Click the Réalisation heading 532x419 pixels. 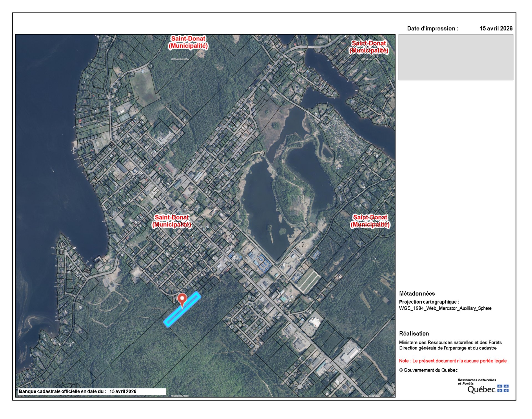point(414,333)
